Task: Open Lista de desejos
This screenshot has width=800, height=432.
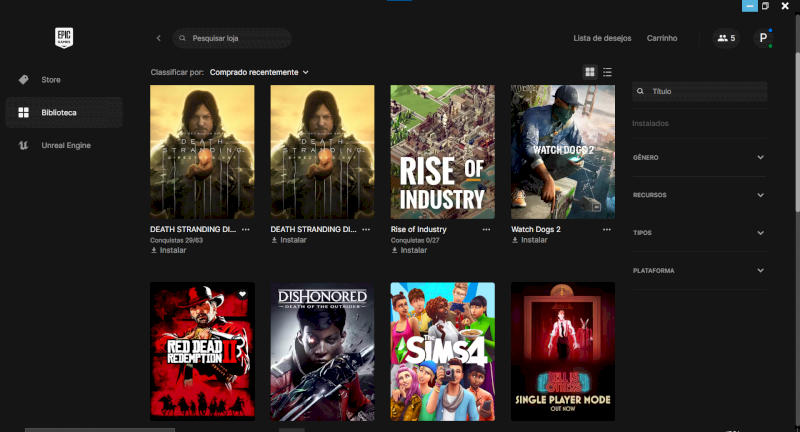Action: (602, 38)
